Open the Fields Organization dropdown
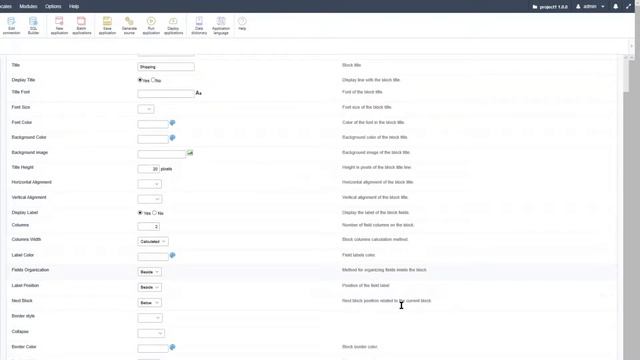The height and width of the screenshot is (360, 640). [149, 272]
